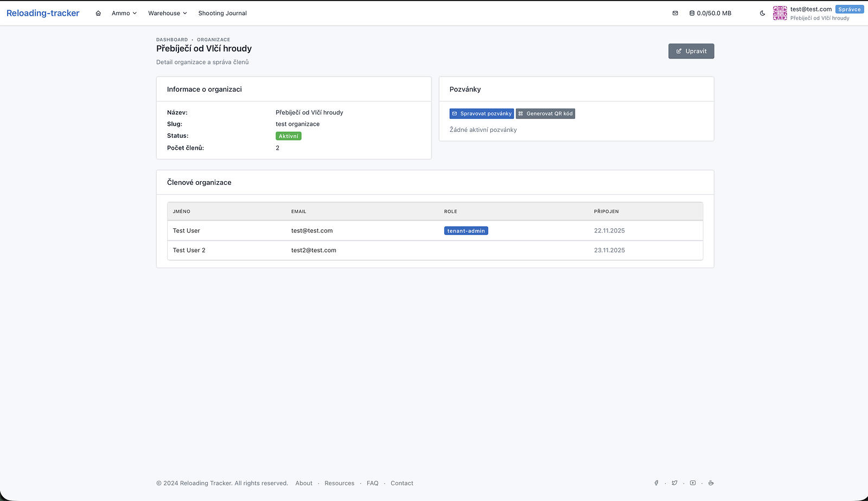Open the FAQ footer link
868x501 pixels.
click(x=372, y=483)
